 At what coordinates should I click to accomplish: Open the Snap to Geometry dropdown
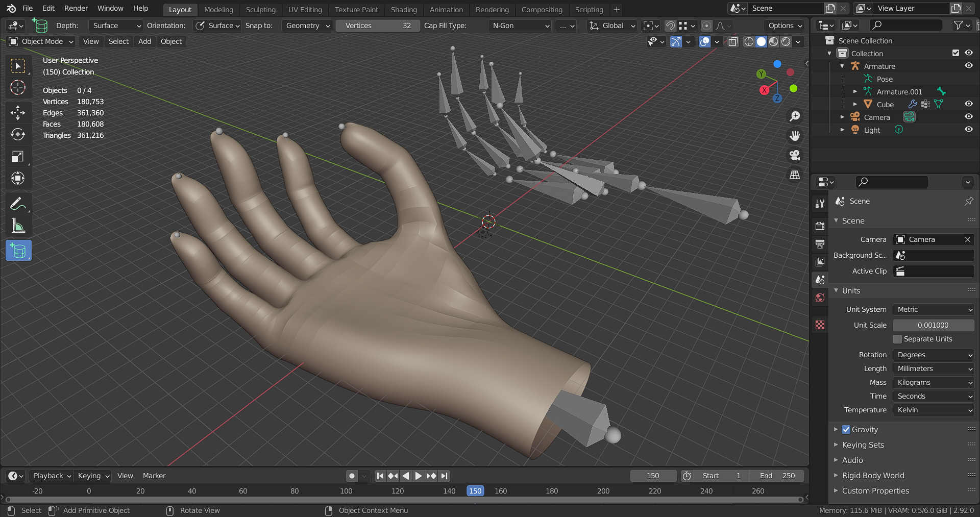307,26
